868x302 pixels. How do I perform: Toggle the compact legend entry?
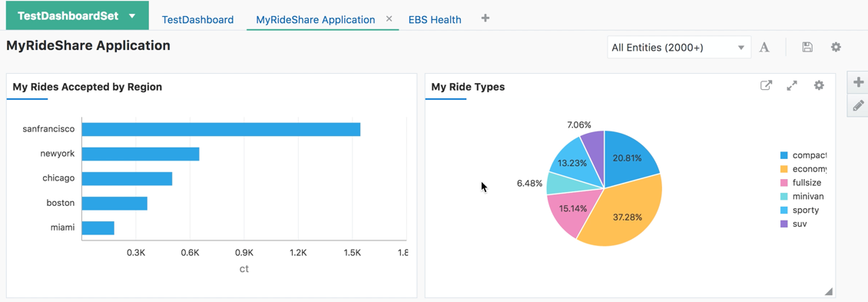coord(803,155)
